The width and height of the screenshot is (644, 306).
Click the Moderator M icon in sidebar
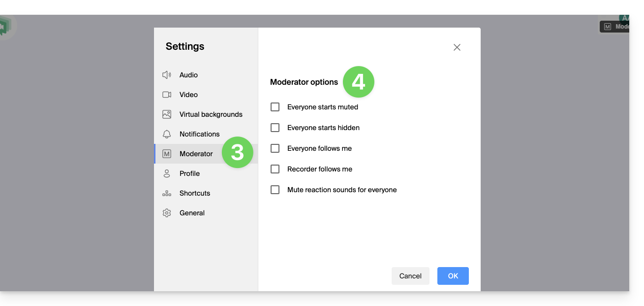coord(167,154)
